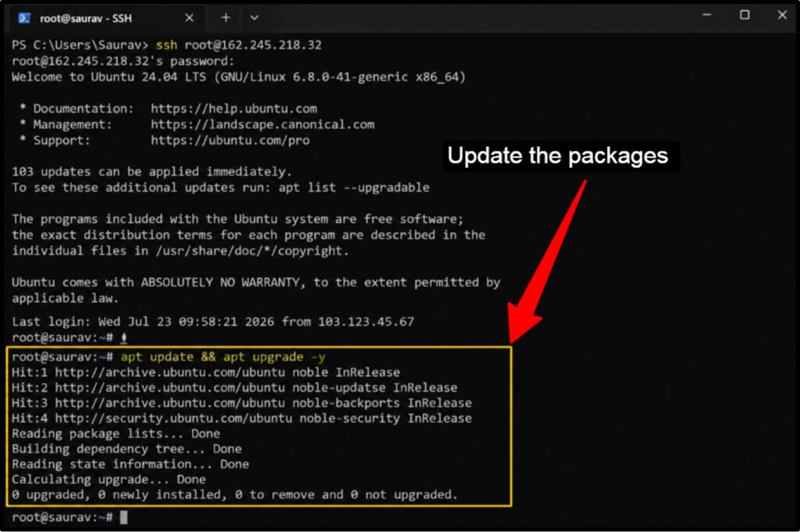Image resolution: width=800 pixels, height=532 pixels.
Task: Click 'Building dependency tree... Done'
Action: [127, 449]
